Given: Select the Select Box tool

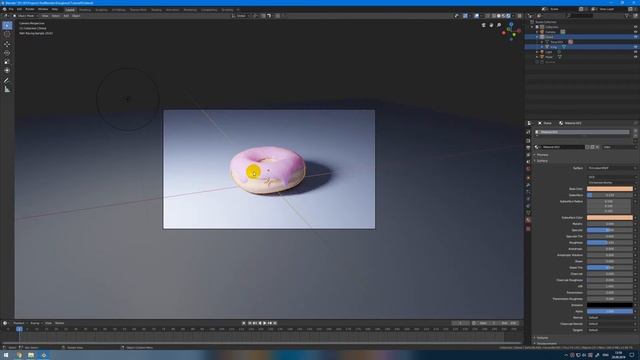Looking at the screenshot, I should pyautogui.click(x=7, y=25).
